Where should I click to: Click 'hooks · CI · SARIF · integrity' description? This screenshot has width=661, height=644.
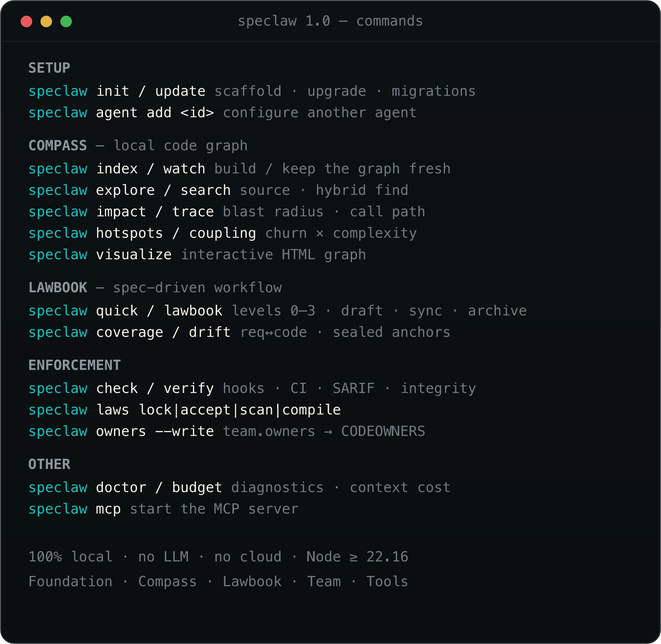pos(350,388)
